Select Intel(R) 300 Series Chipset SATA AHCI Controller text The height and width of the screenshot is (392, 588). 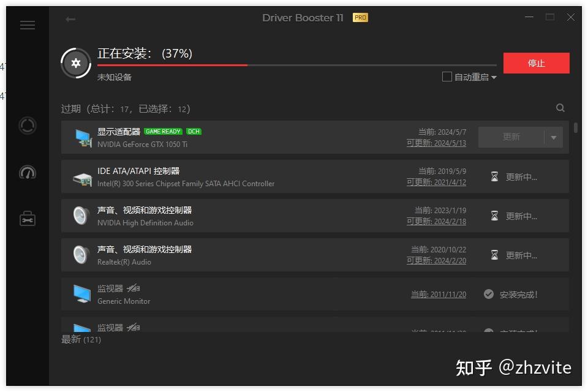pos(186,184)
